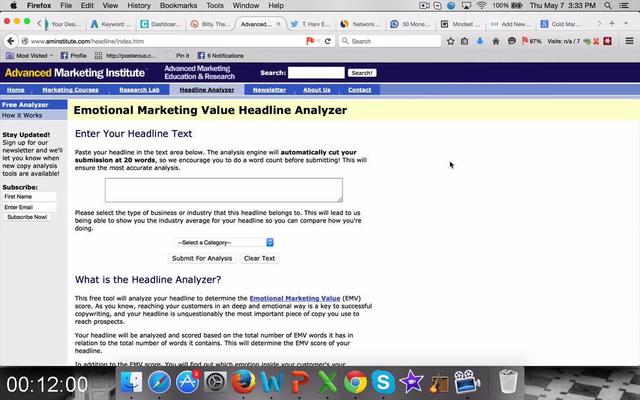The width and height of the screenshot is (640, 400).
Task: Click the Firefox dock icon
Action: coord(243,382)
